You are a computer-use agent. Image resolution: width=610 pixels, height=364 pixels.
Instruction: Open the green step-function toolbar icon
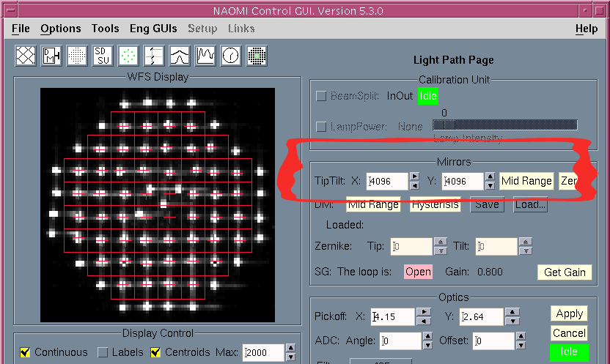point(154,56)
